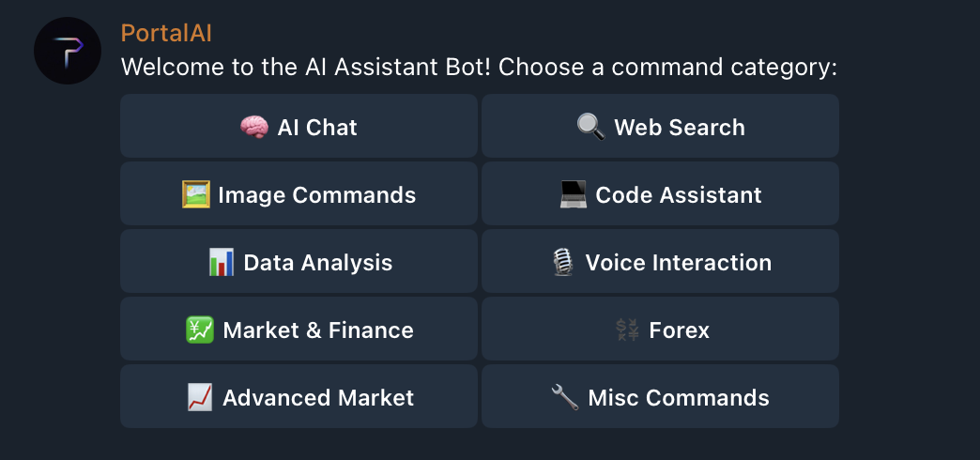Click the currency exchange emoji icon

[x=627, y=330]
